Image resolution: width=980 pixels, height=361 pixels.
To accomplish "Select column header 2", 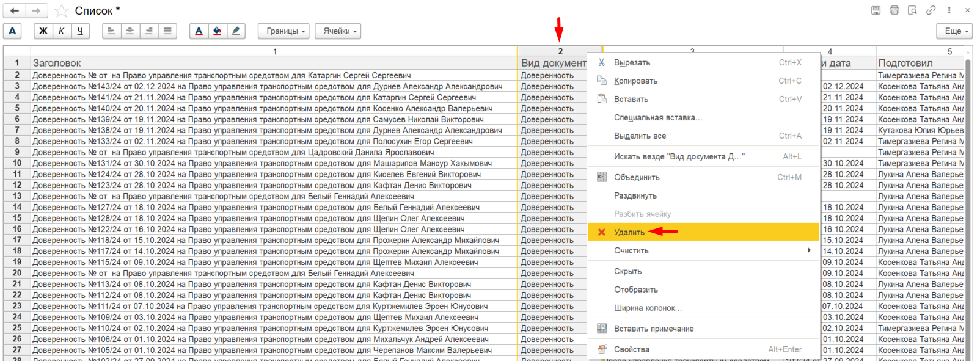I will click(x=560, y=51).
